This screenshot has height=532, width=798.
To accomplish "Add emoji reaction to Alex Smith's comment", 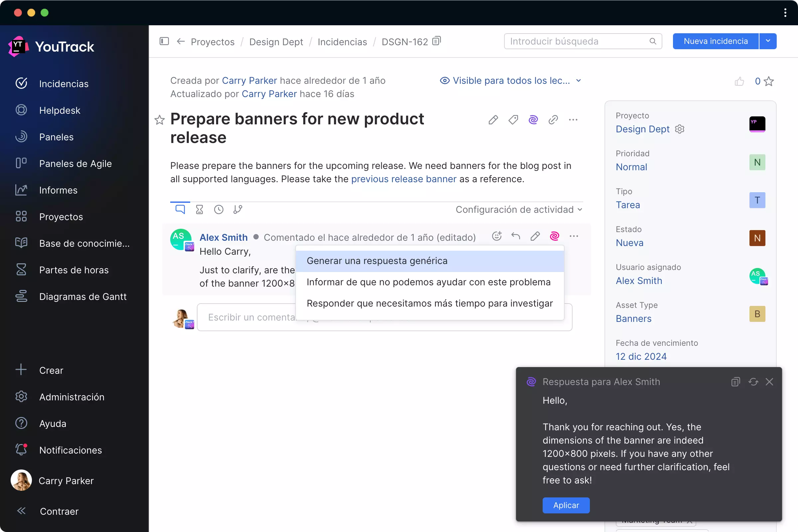I will coord(496,236).
